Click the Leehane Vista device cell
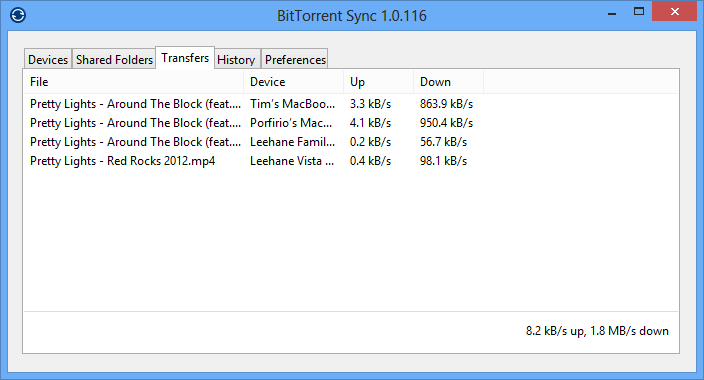 click(x=292, y=161)
